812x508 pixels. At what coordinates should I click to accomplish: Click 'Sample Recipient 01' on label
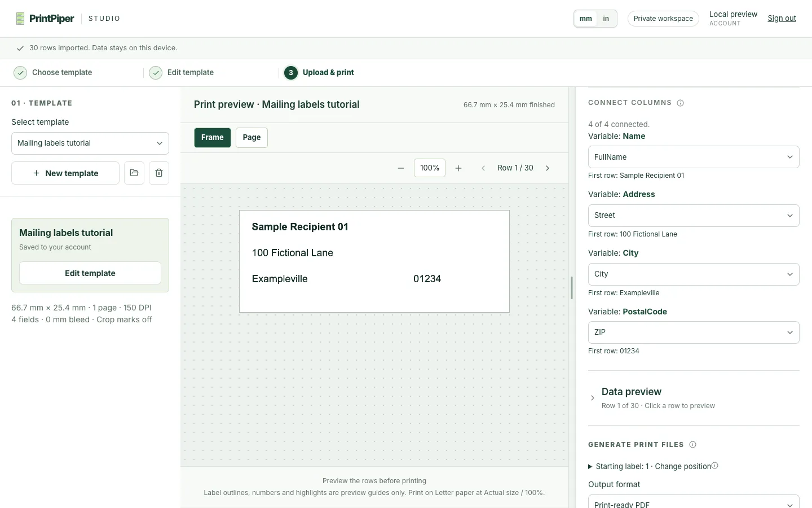pos(300,227)
